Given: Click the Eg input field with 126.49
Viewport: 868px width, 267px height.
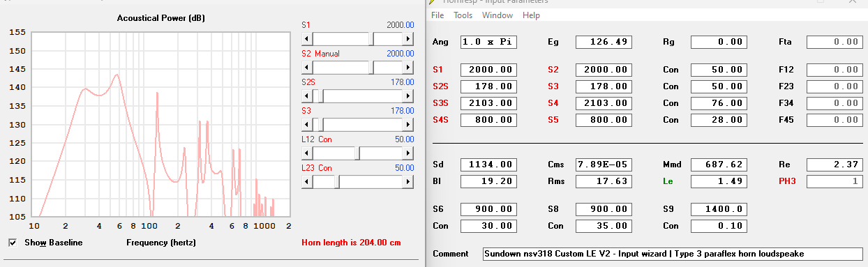Looking at the screenshot, I should coord(604,42).
